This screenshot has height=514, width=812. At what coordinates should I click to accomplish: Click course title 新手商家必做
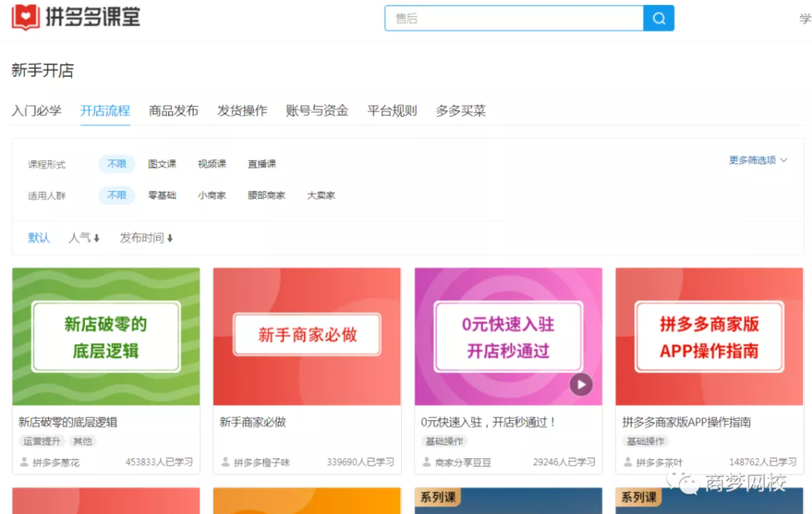(252, 422)
